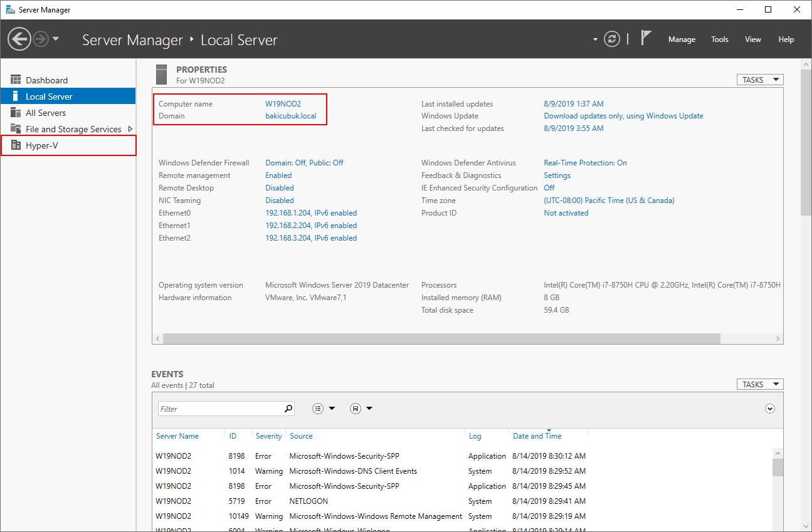The height and width of the screenshot is (532, 812).
Task: Sort events by Log column
Action: tap(475, 436)
